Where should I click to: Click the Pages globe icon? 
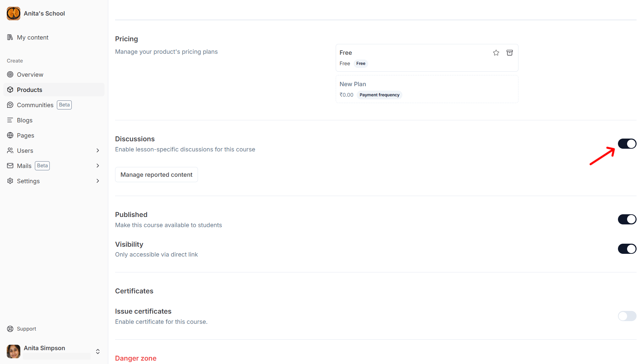[10, 135]
